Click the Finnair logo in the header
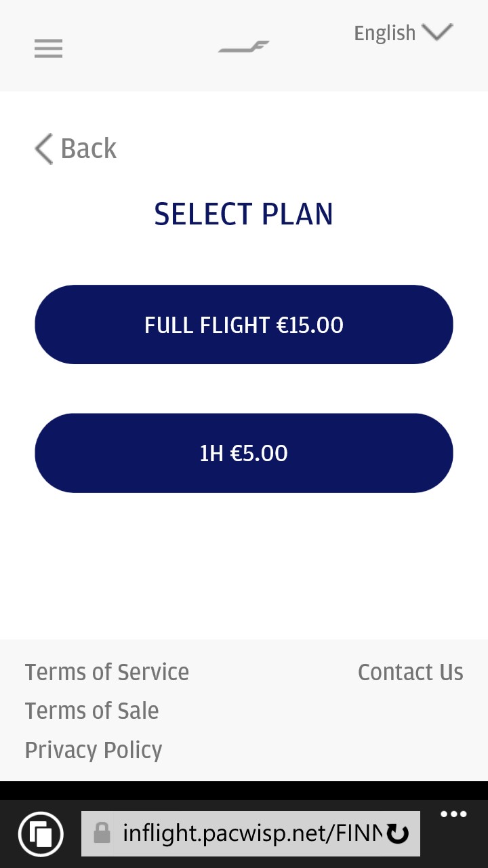The width and height of the screenshot is (488, 868). [x=244, y=47]
